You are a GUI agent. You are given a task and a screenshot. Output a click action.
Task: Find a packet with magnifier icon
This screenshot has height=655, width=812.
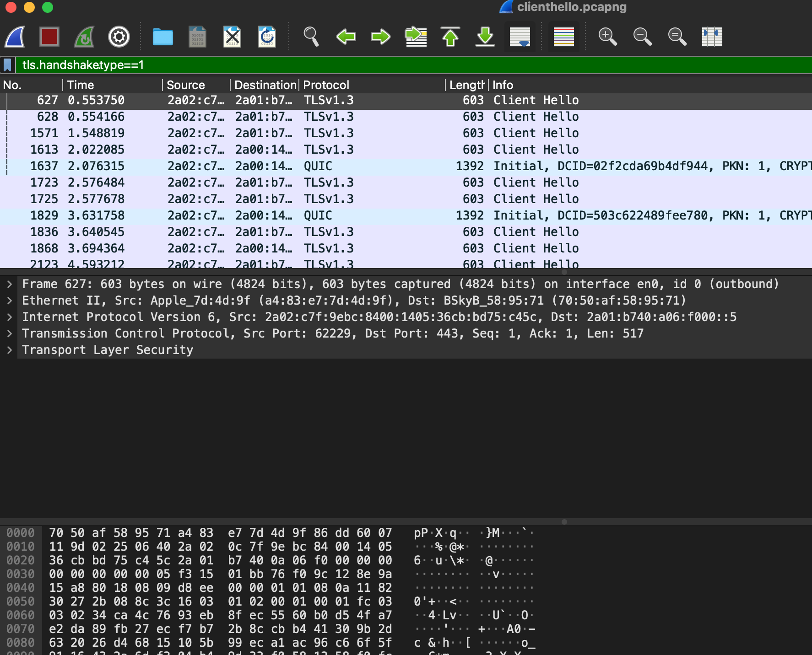point(311,37)
